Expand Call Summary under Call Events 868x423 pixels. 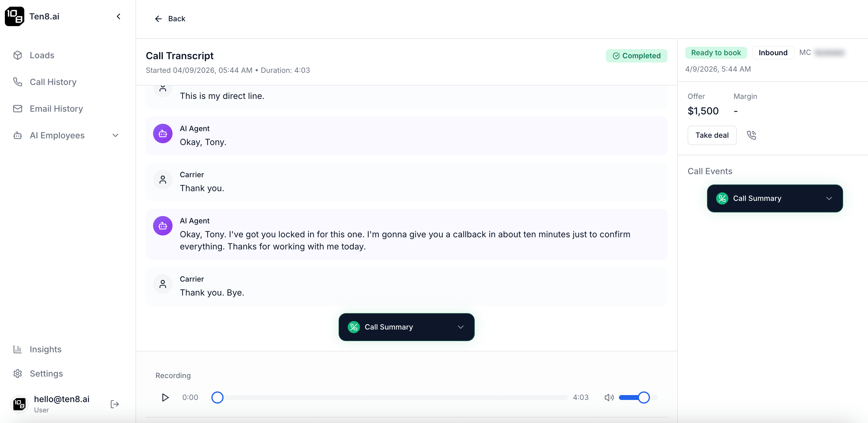point(775,198)
